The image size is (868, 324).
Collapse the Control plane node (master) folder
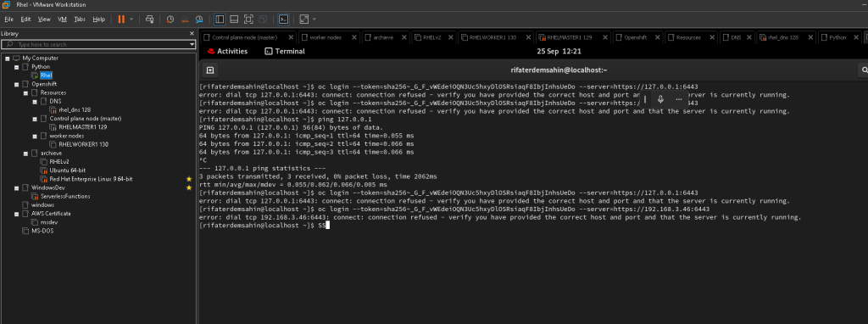pos(34,119)
